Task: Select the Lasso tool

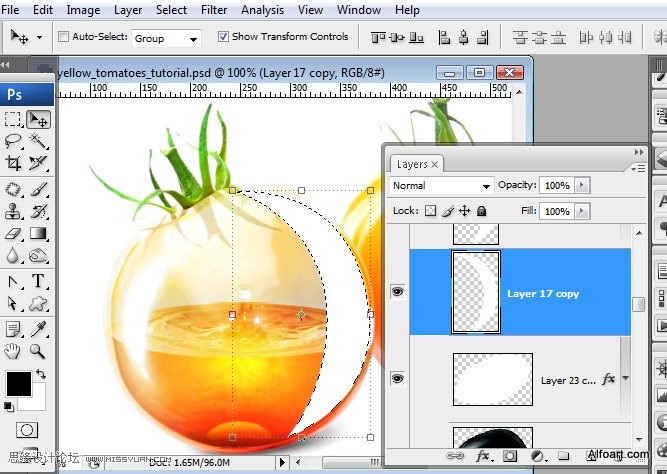Action: (x=13, y=140)
